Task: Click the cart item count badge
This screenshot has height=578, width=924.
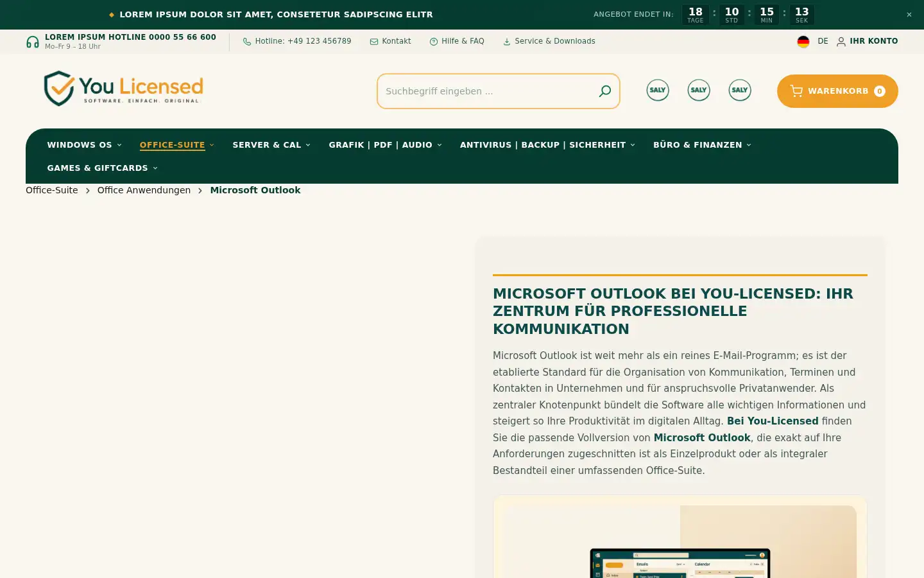Action: (880, 91)
